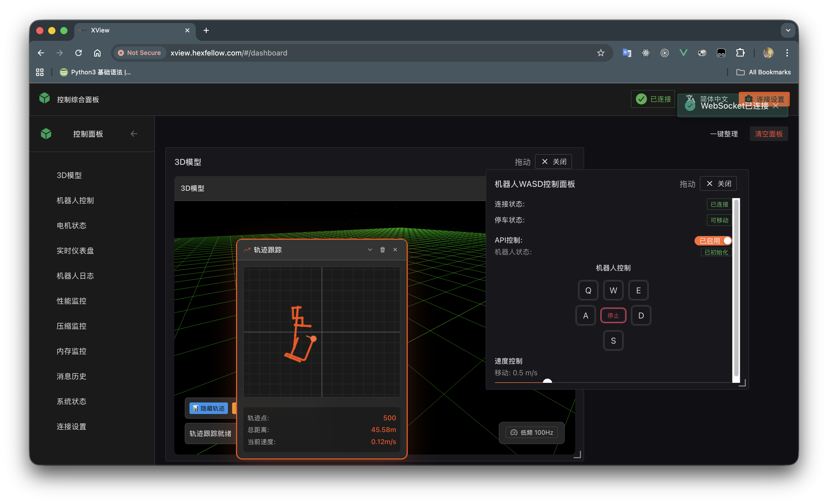Toggle the API control enabled switch
This screenshot has height=504, width=828.
713,240
